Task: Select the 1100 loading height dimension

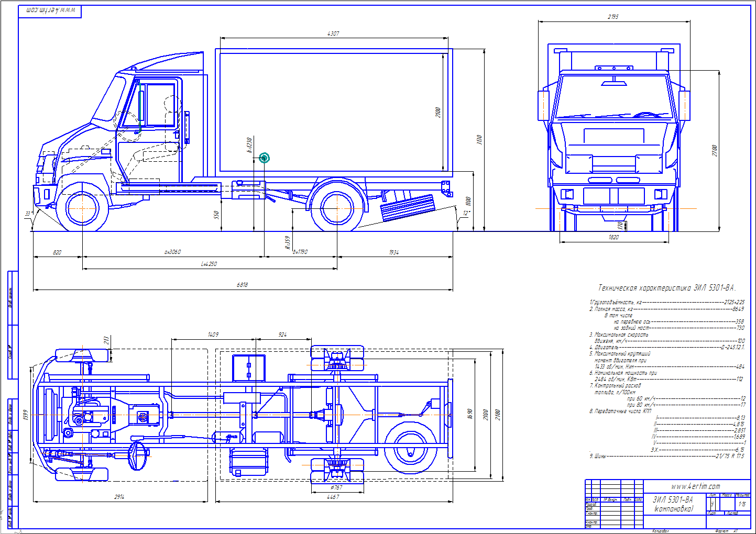Action: pos(468,202)
